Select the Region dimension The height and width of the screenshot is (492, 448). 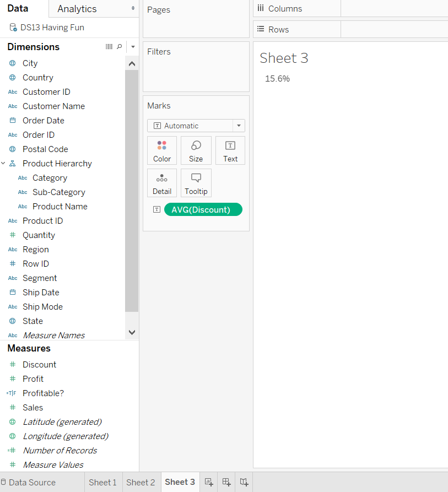pyautogui.click(x=36, y=250)
